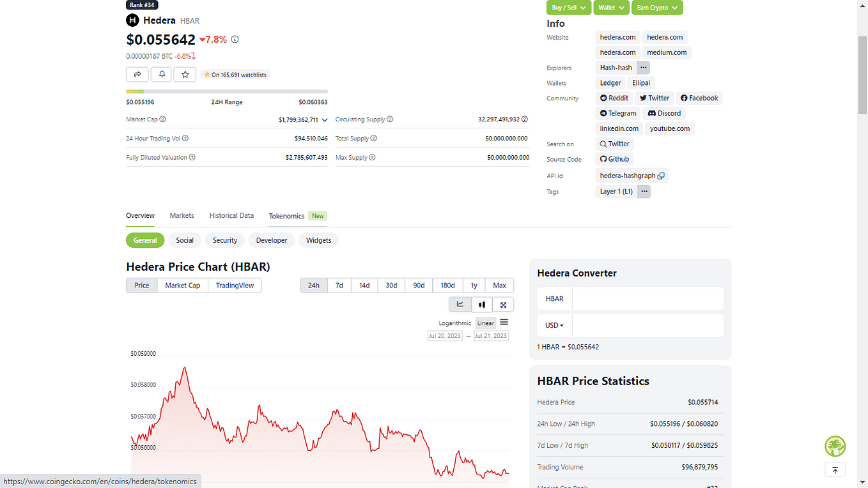
Task: Select the Social sub-tab
Action: [185, 240]
